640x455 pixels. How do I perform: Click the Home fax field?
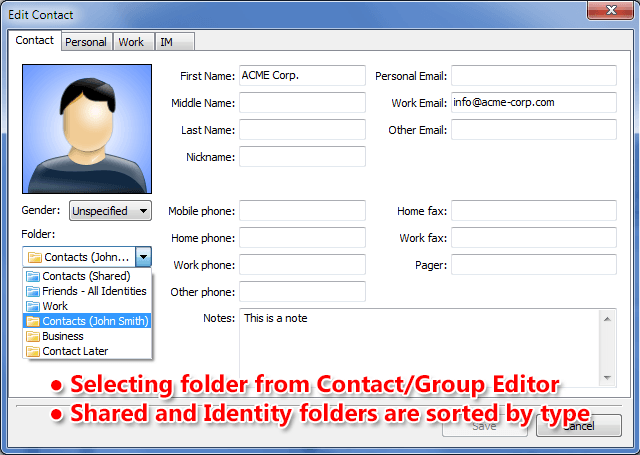point(534,211)
